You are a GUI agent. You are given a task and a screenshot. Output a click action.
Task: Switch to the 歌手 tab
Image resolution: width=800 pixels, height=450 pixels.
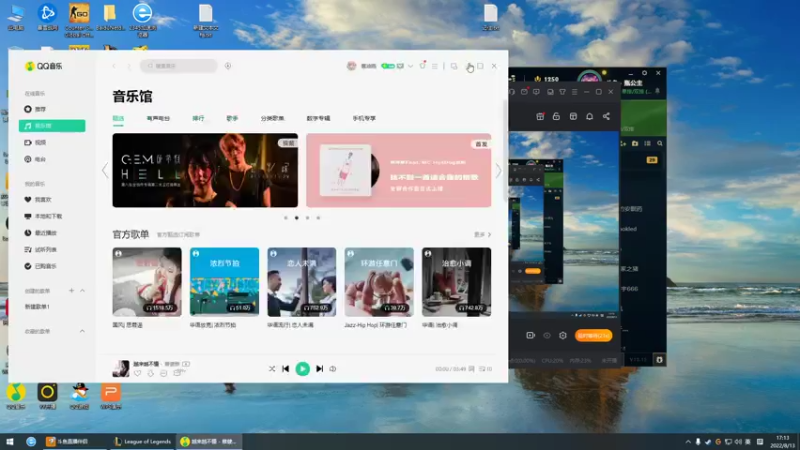233,118
